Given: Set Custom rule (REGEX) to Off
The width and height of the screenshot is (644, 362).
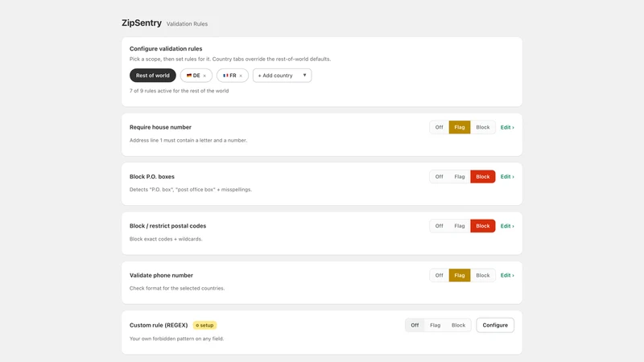Looking at the screenshot, I should point(415,325).
